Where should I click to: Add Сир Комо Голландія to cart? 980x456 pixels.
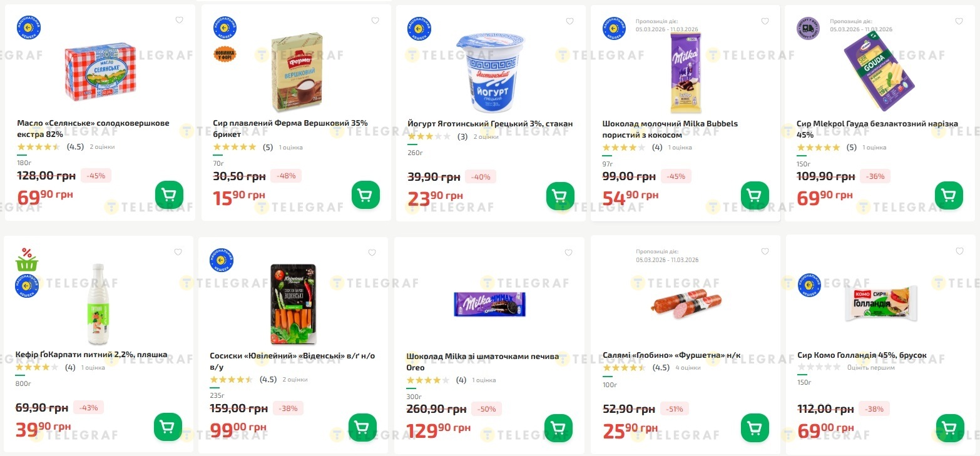click(x=949, y=428)
